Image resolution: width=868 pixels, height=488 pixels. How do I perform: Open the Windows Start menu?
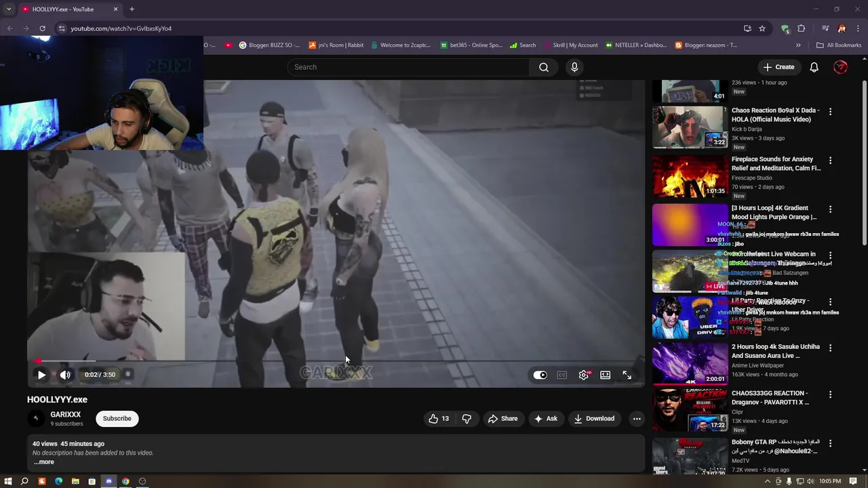(9, 481)
